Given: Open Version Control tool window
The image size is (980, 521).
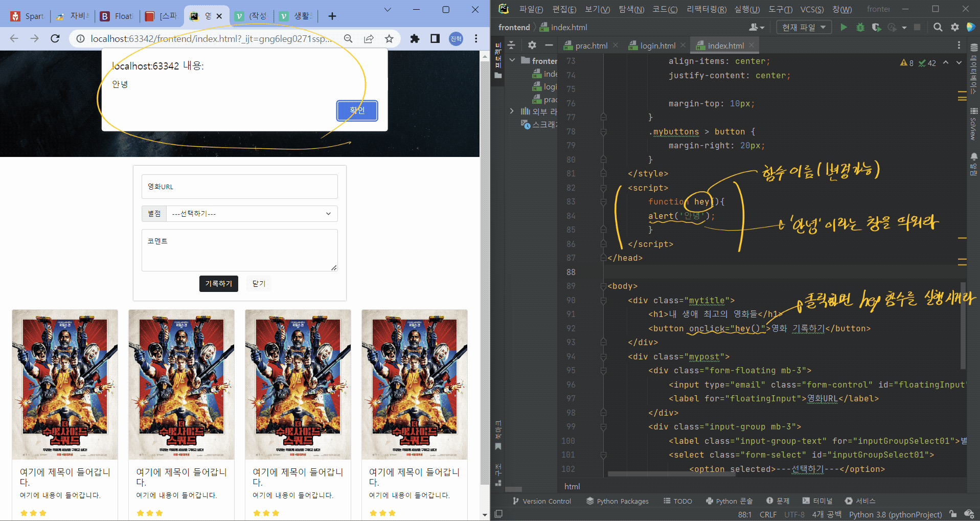Looking at the screenshot, I should click(542, 501).
